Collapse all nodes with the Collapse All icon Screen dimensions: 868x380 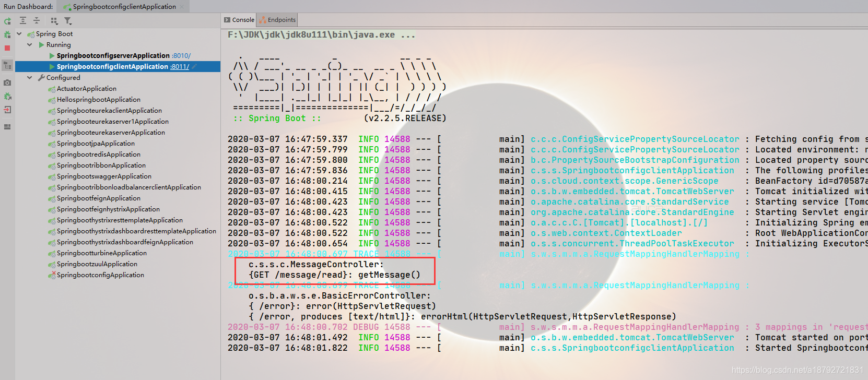pos(37,20)
